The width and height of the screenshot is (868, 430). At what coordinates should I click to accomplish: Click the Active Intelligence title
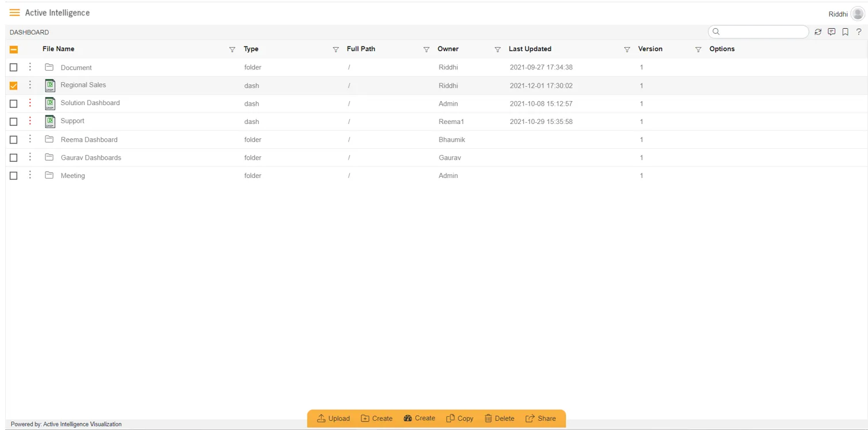click(57, 13)
